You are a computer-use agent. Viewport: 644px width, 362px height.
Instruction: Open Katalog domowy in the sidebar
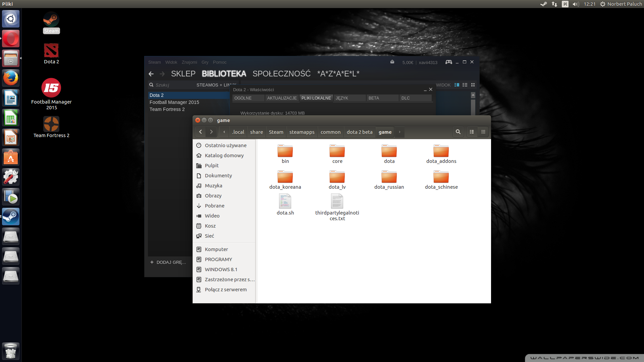click(x=224, y=155)
